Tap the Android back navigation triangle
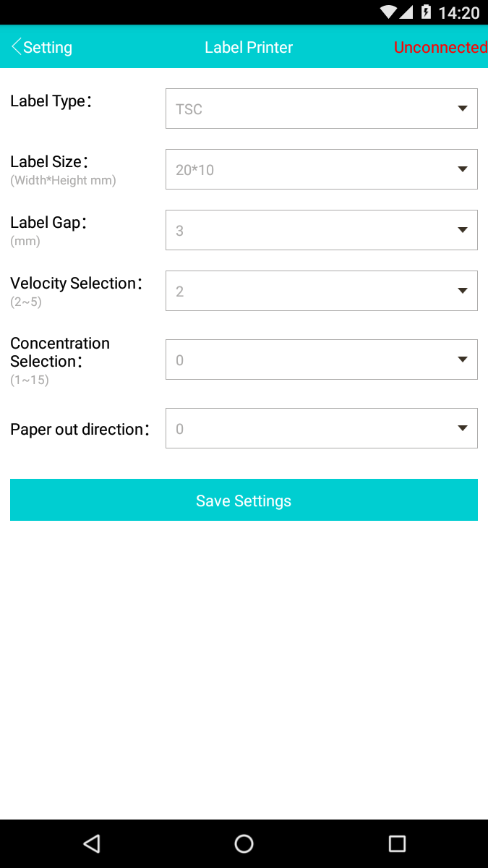Screen dimensions: 488x868 tap(91, 843)
